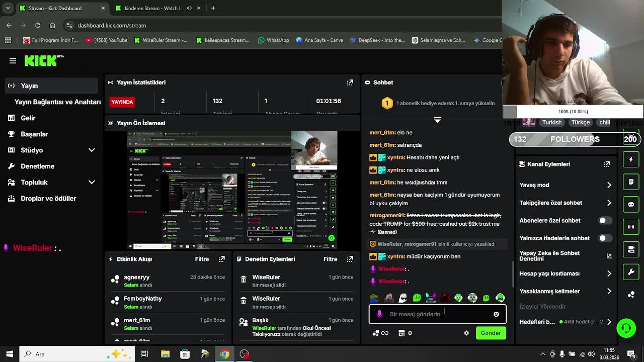Toggle Abonelere özel sohbet switch

click(605, 221)
